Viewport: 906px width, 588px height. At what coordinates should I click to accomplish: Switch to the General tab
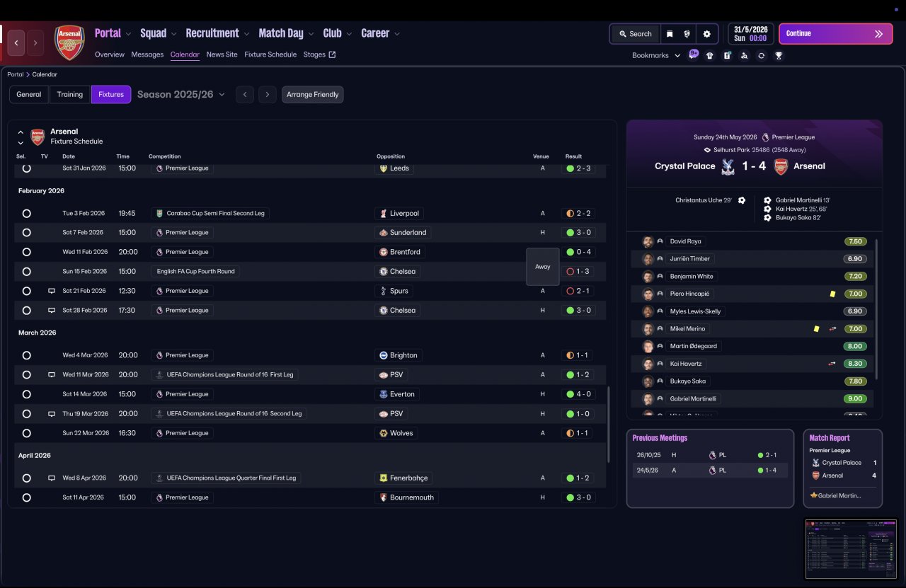(29, 94)
